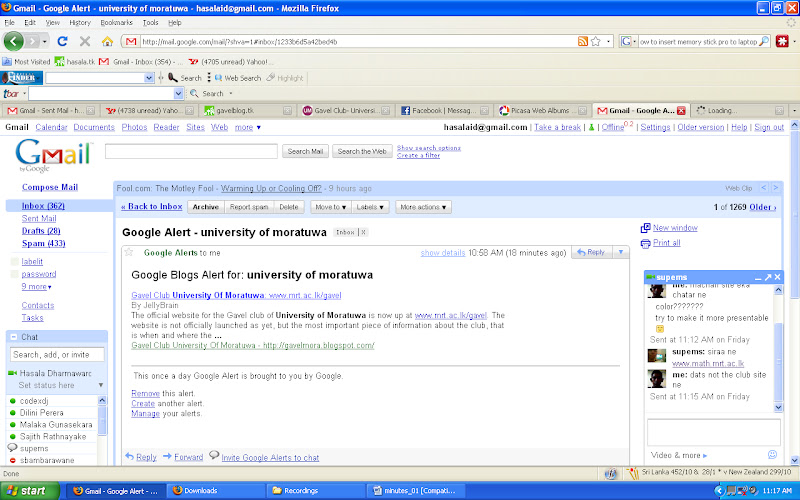
Task: Open Spam (433) folder
Action: [x=43, y=243]
